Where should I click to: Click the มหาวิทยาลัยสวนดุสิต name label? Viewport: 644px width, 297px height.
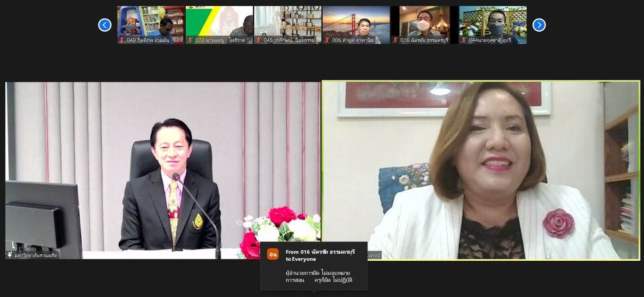pos(36,255)
